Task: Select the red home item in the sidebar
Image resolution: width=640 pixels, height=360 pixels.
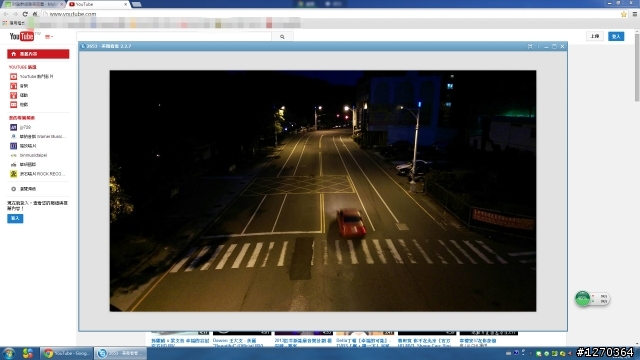Action: click(38, 54)
